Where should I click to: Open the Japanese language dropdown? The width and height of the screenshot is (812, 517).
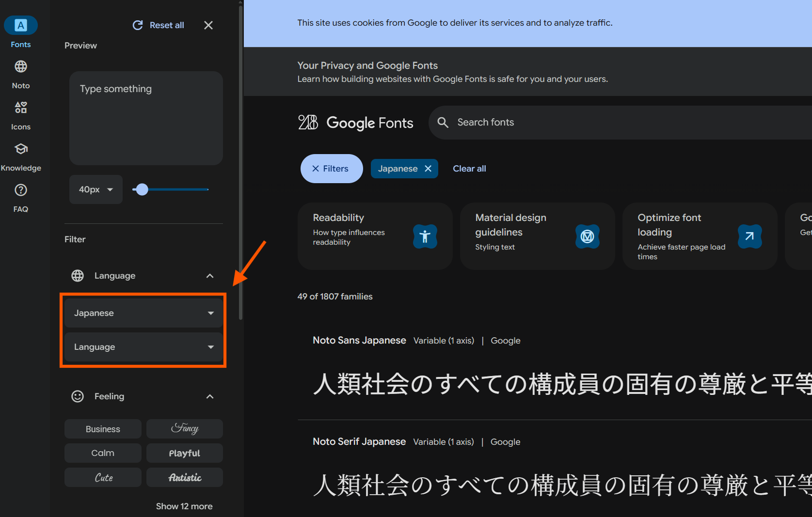pyautogui.click(x=143, y=313)
